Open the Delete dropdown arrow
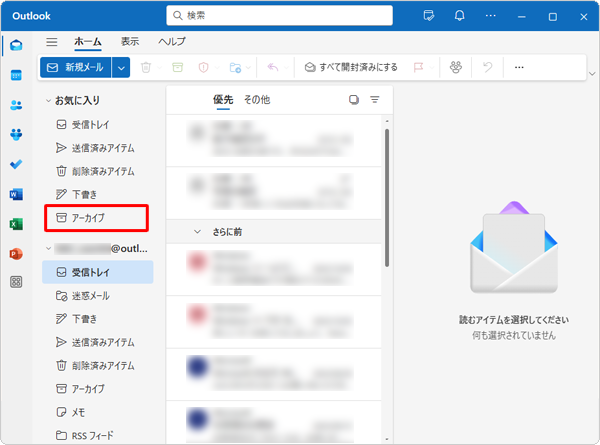This screenshot has width=600, height=445. point(159,68)
